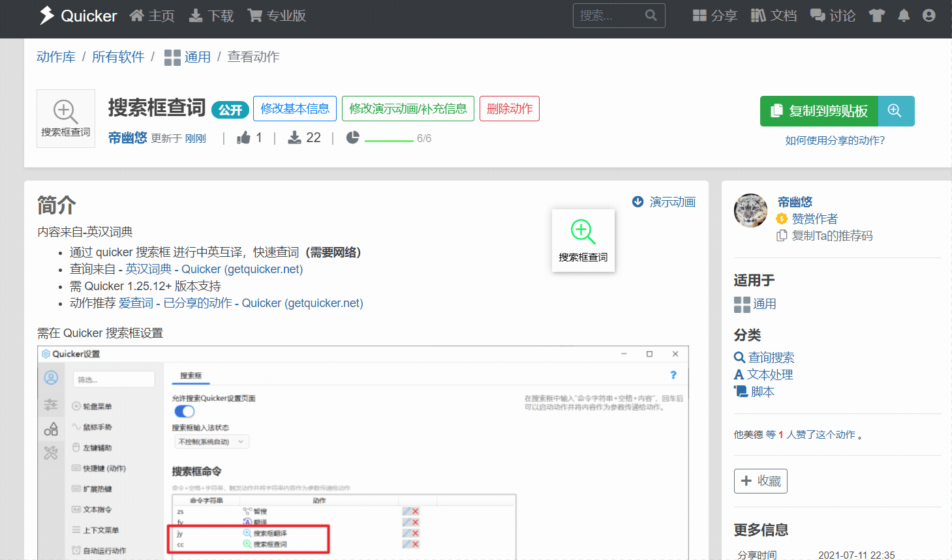Click the red delete X on the 搜索框查词 row
Image resolution: width=952 pixels, height=560 pixels.
[x=416, y=544]
